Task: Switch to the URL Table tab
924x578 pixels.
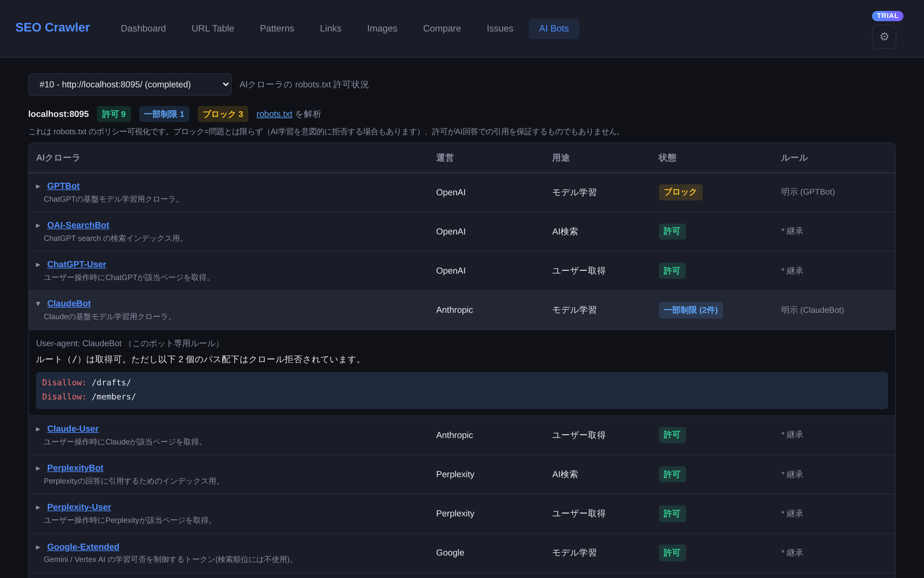Action: tap(213, 29)
